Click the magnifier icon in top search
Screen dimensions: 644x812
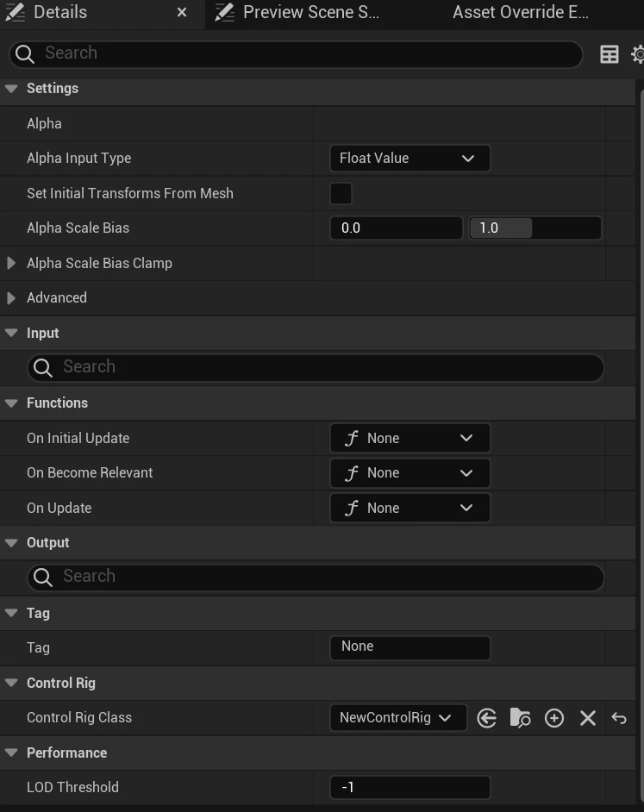coord(24,53)
